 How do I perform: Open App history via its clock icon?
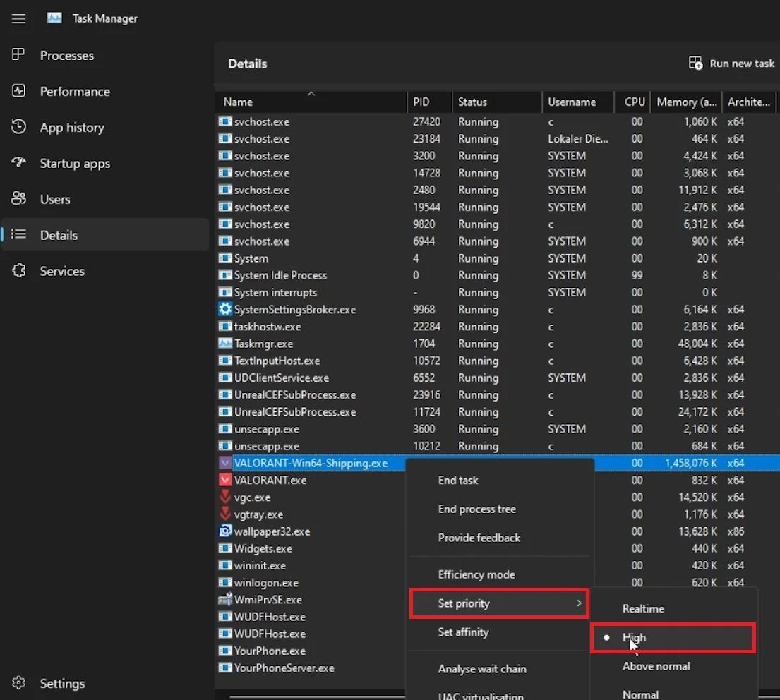click(x=18, y=127)
